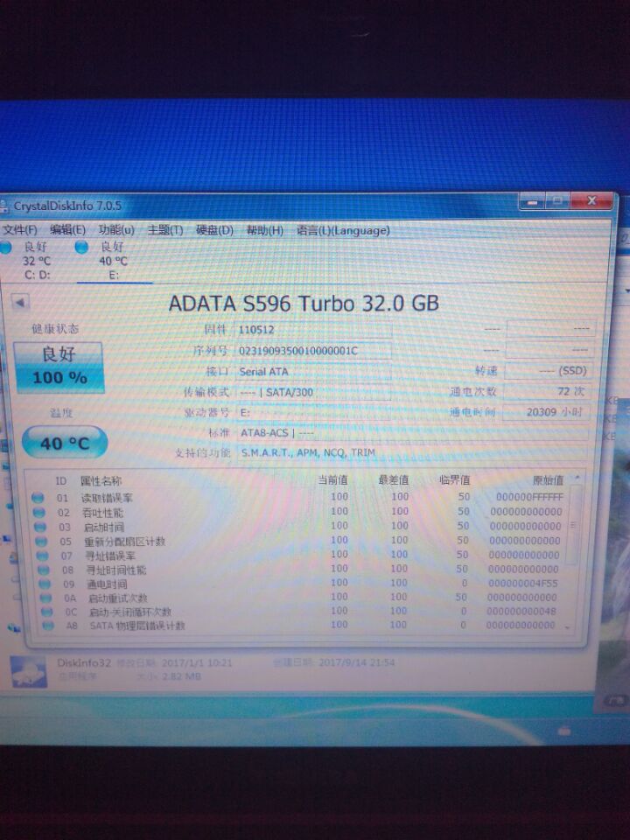Click the 最差值 column header
Viewport: 630px width, 840px height.
(x=394, y=479)
